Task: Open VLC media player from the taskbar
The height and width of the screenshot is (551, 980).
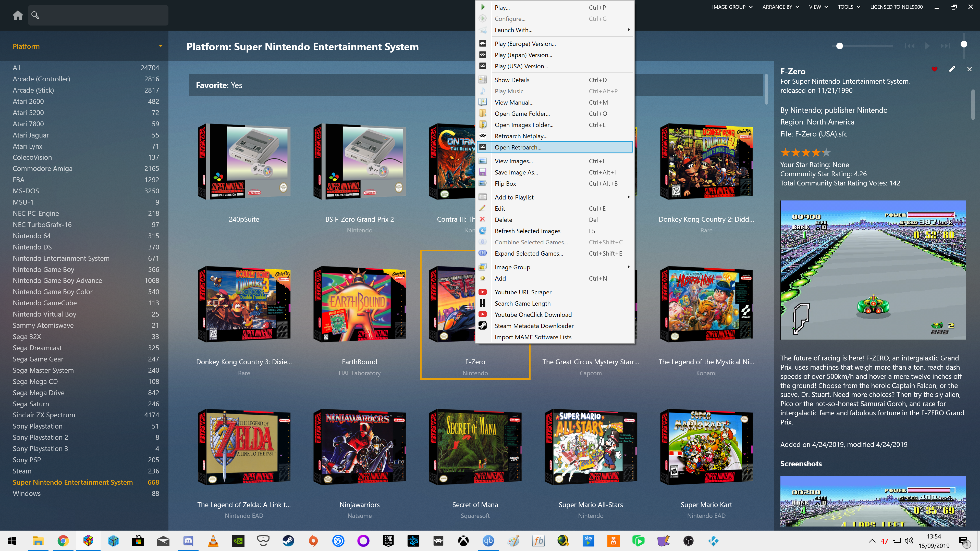Action: (213, 541)
